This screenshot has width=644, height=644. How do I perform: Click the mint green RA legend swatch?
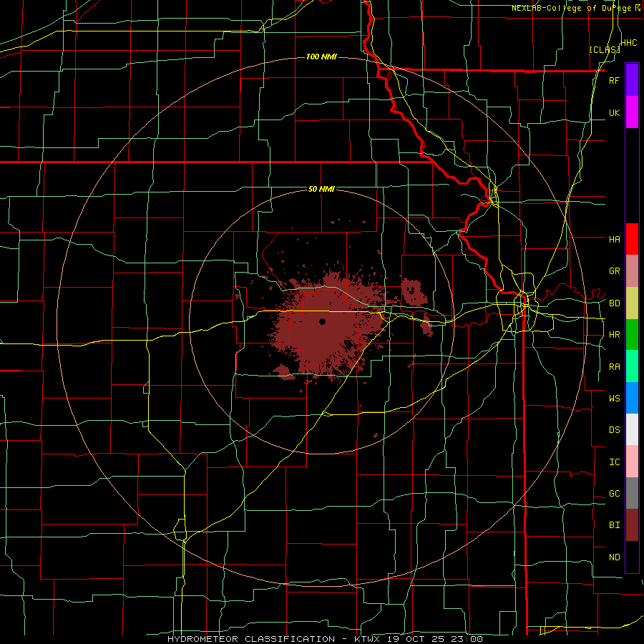click(x=632, y=366)
